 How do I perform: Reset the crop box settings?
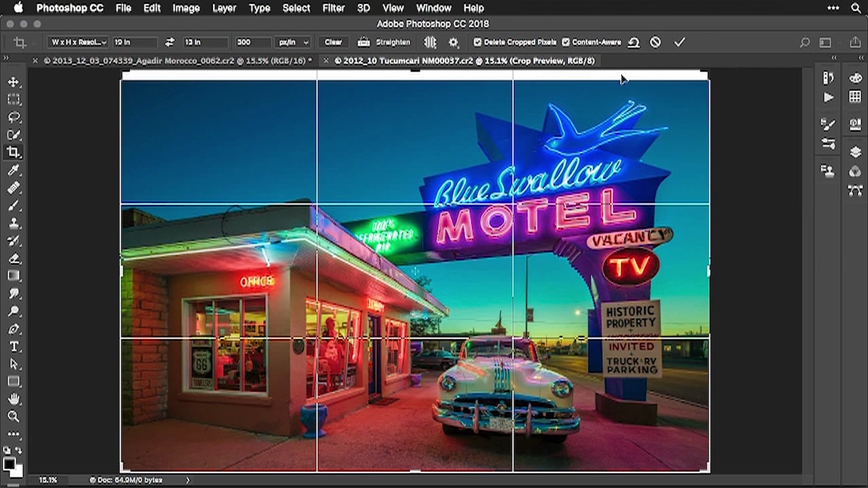[x=633, y=42]
